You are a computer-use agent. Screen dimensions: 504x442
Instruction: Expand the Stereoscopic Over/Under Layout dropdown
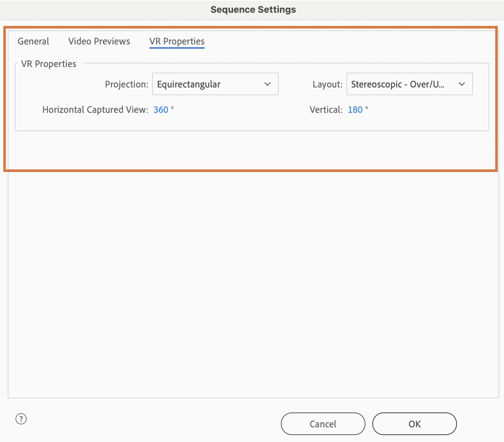click(409, 84)
